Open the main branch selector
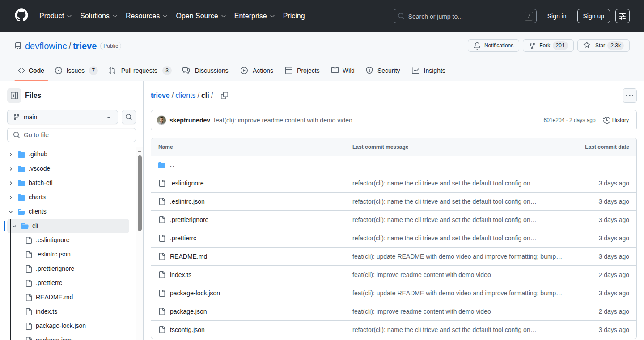Viewport: 644px width, 340px height. tap(63, 117)
